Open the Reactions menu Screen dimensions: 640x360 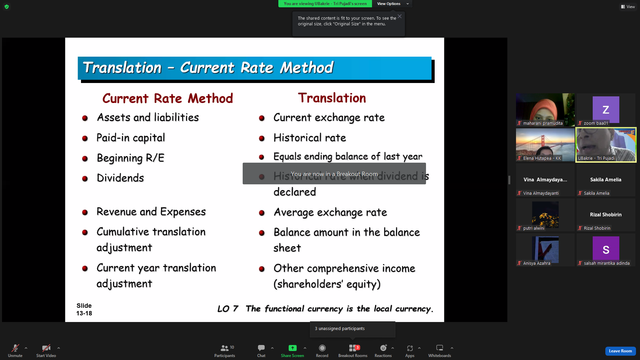click(x=383, y=350)
